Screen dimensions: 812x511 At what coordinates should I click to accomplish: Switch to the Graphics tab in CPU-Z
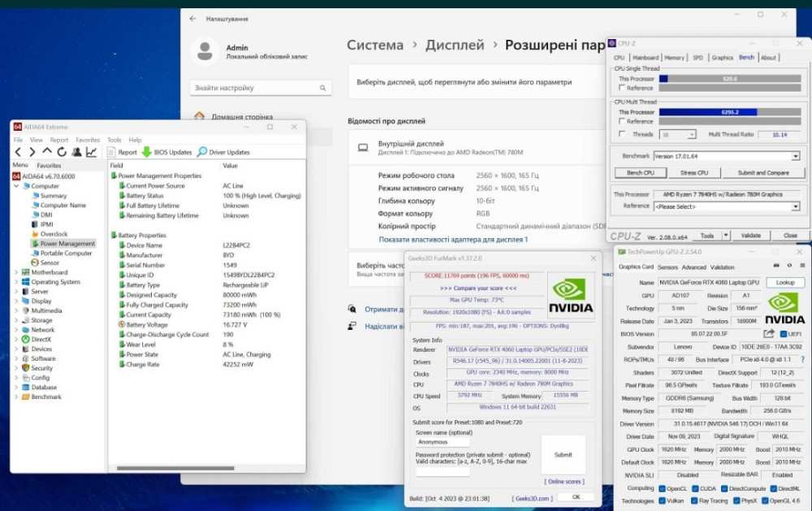[x=722, y=58]
